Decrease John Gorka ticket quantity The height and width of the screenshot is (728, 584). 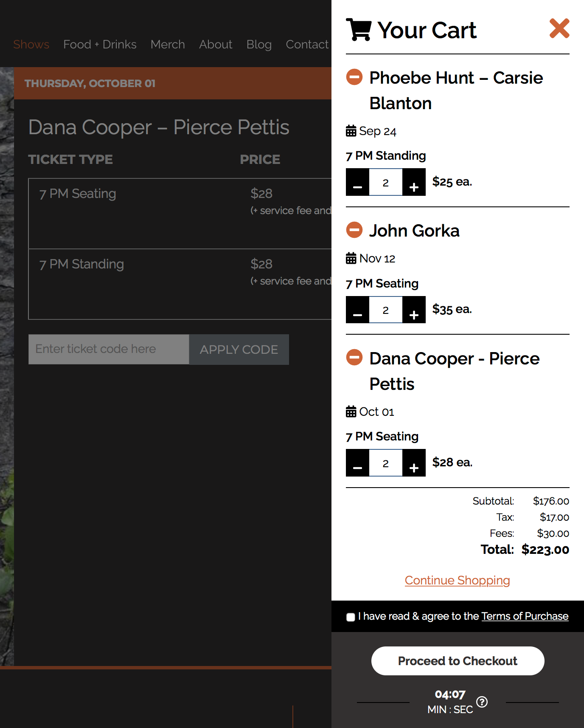357,310
